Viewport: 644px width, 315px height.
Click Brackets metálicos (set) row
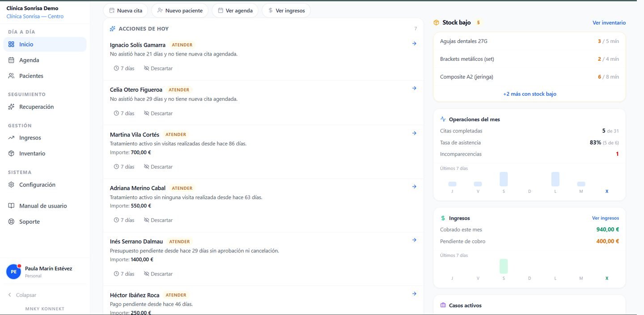pos(530,59)
